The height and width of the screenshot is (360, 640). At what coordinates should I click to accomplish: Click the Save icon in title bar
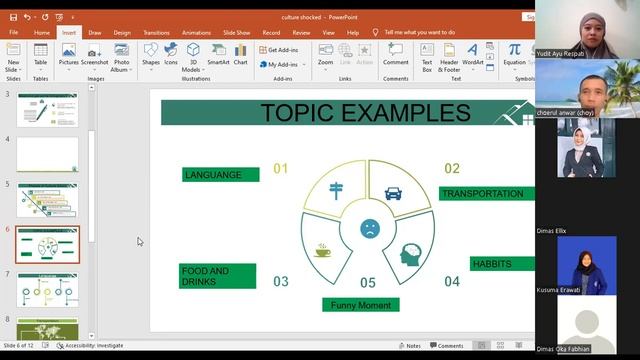tap(13, 17)
